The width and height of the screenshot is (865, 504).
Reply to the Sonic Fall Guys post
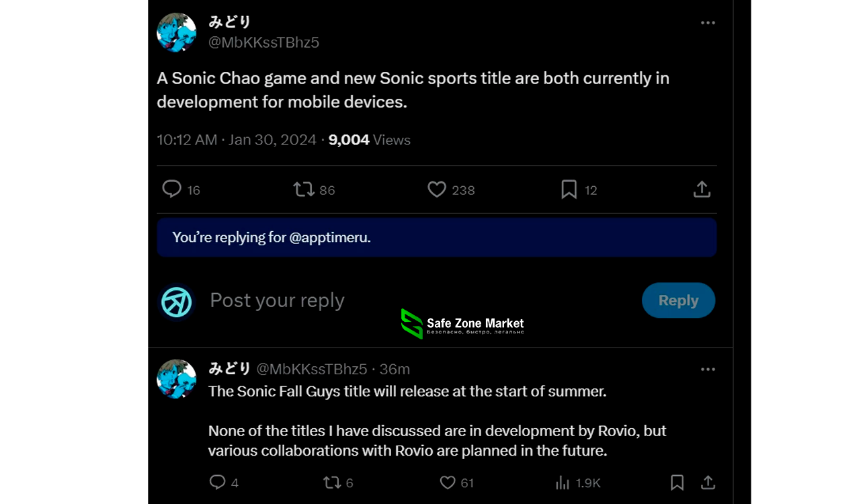pos(217,482)
